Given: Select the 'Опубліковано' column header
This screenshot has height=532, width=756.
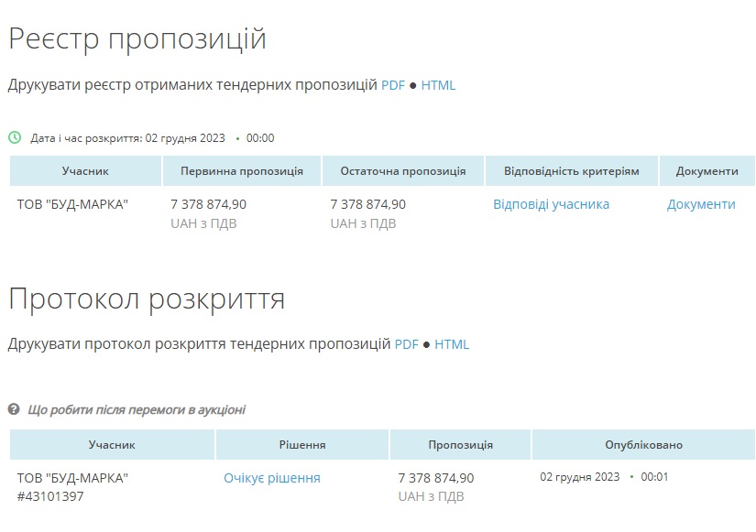Looking at the screenshot, I should [643, 445].
